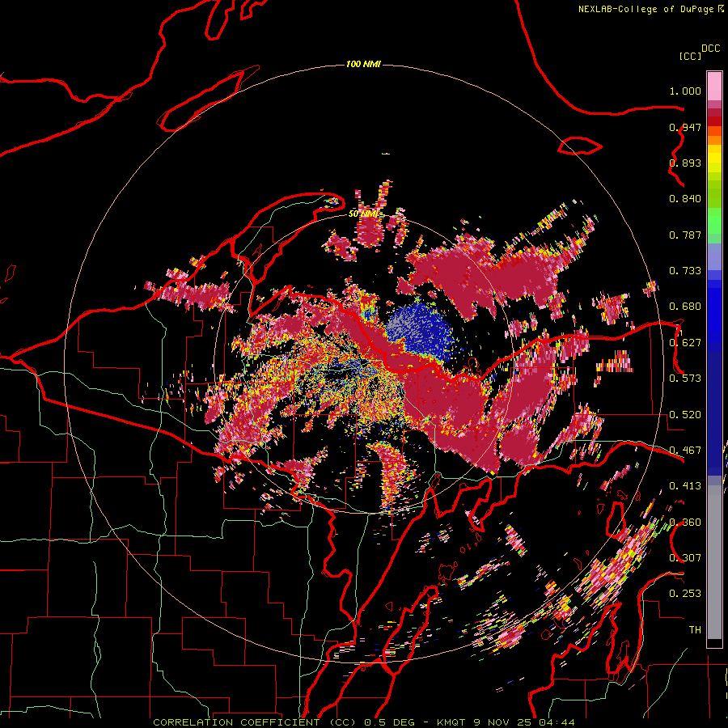Click the 0.360 value on the color scale

coord(685,523)
